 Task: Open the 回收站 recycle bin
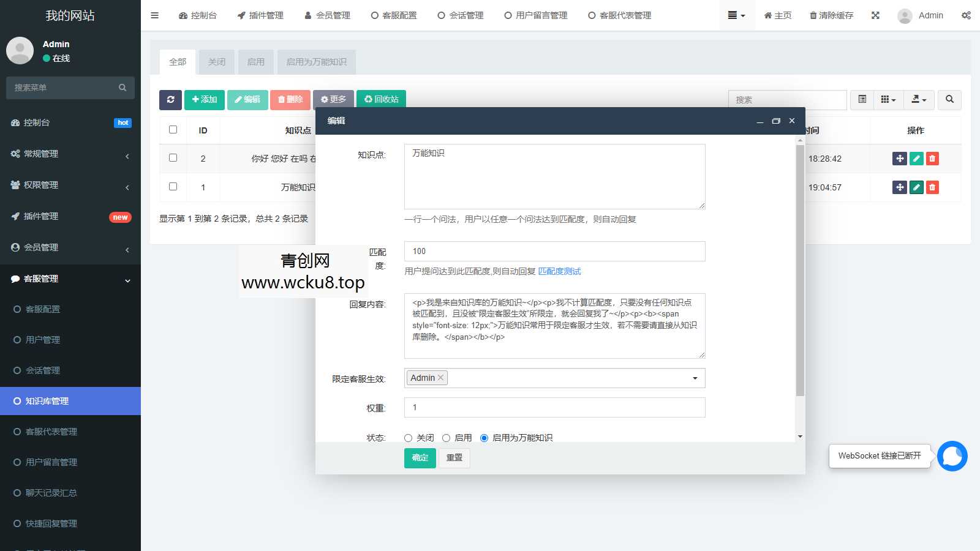click(x=381, y=99)
